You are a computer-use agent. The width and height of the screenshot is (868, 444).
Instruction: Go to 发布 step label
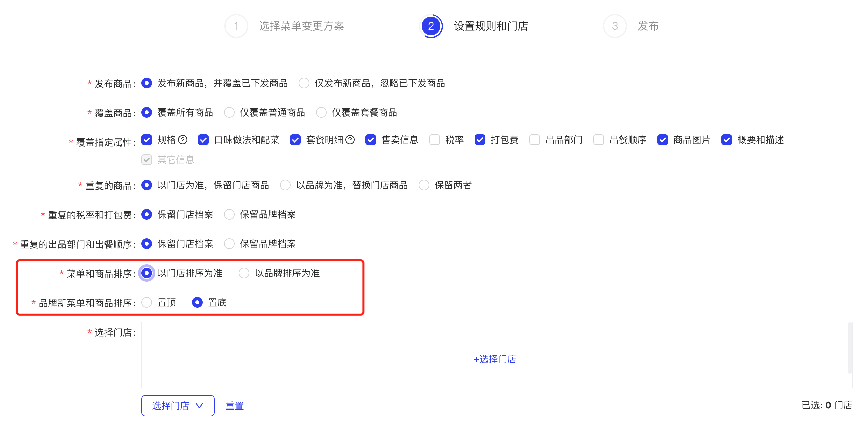click(648, 26)
